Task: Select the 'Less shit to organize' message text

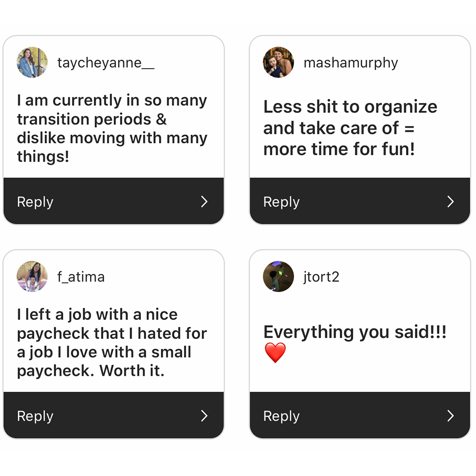Action: pyautogui.click(x=350, y=128)
